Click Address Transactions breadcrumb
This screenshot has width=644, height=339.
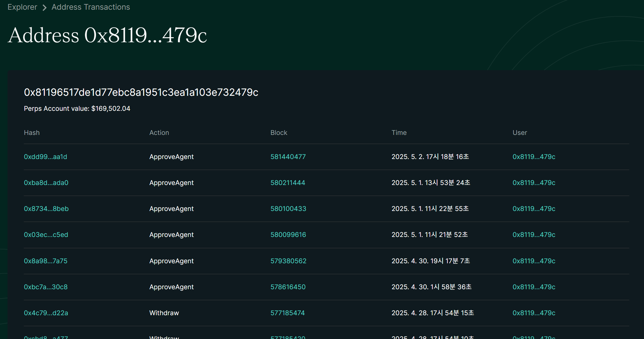coord(90,7)
